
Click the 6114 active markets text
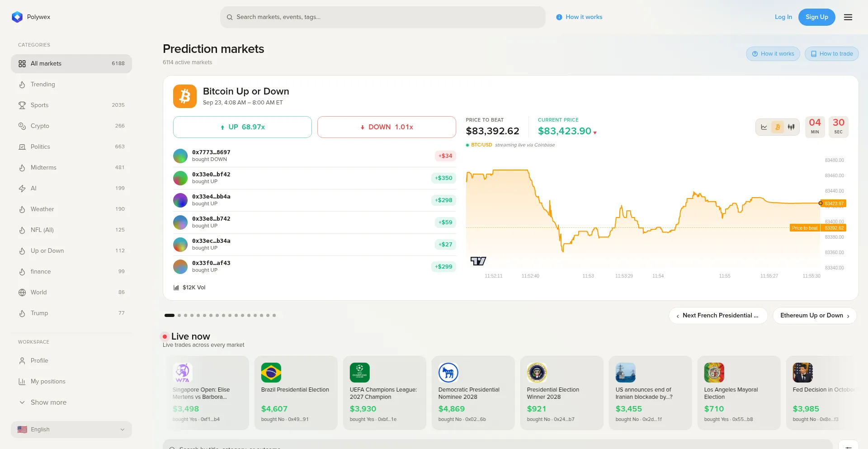188,62
